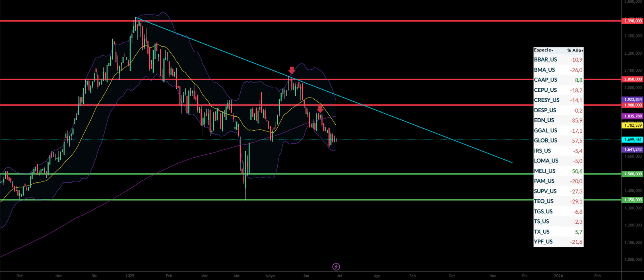Click the 2025 label on time axis

click(x=130, y=276)
